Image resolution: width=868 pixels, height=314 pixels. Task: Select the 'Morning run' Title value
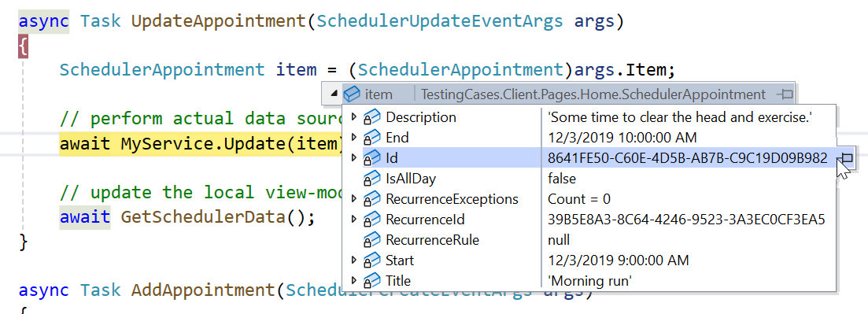(x=589, y=281)
